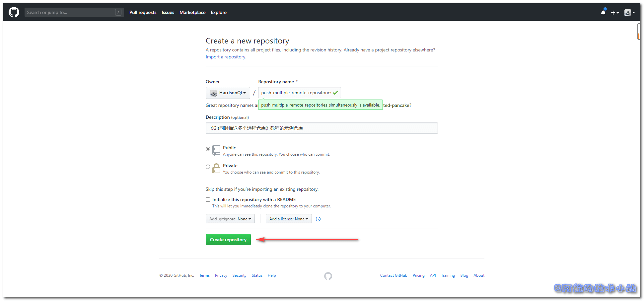Go to Pull requests in top navigation
644x301 pixels.
coord(143,13)
